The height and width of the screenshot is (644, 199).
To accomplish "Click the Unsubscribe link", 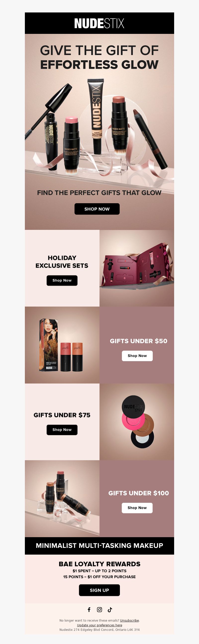I will 129,621.
